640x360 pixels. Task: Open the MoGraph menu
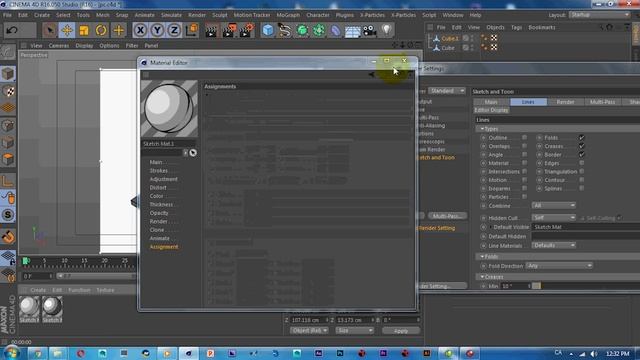[288, 15]
